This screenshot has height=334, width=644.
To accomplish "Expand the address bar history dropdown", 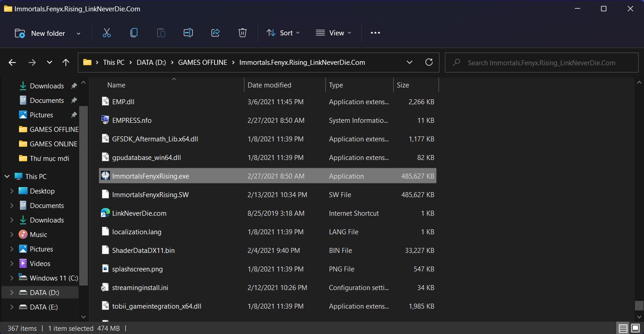I will pyautogui.click(x=410, y=63).
